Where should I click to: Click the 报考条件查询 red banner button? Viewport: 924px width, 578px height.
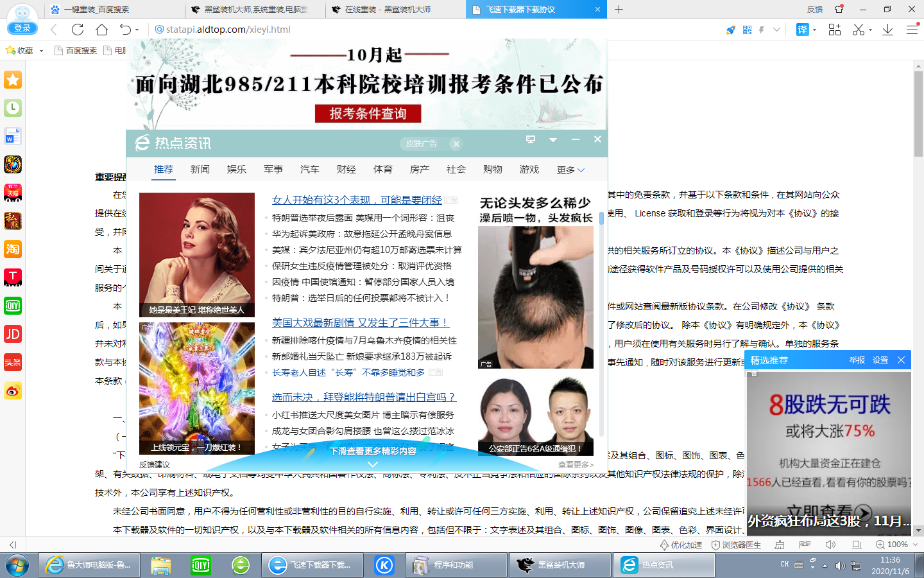tap(368, 114)
